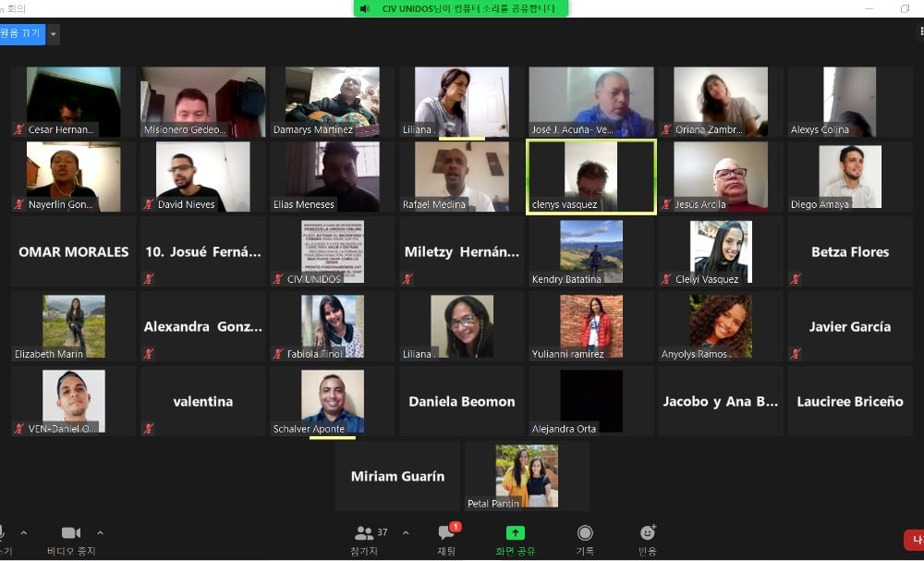This screenshot has width=924, height=561.
Task: Expand video options chevron next to camera
Action: tap(100, 532)
